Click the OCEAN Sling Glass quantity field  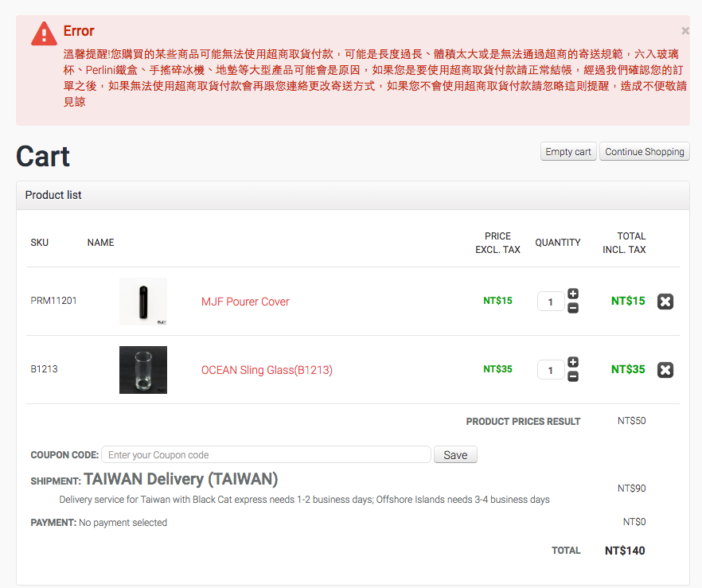[x=551, y=370]
